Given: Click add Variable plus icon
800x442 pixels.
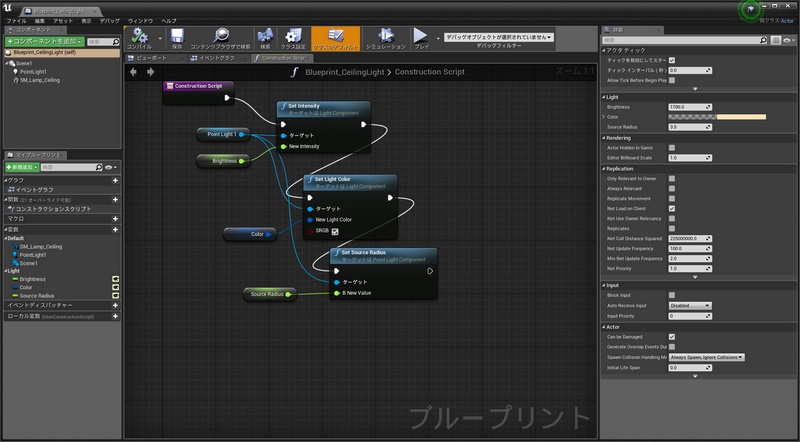Looking at the screenshot, I should (x=115, y=230).
